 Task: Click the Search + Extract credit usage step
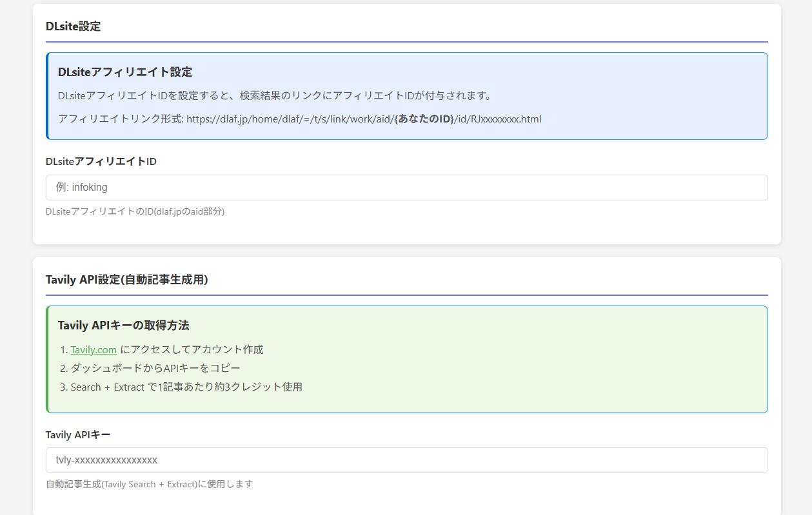[x=186, y=387]
